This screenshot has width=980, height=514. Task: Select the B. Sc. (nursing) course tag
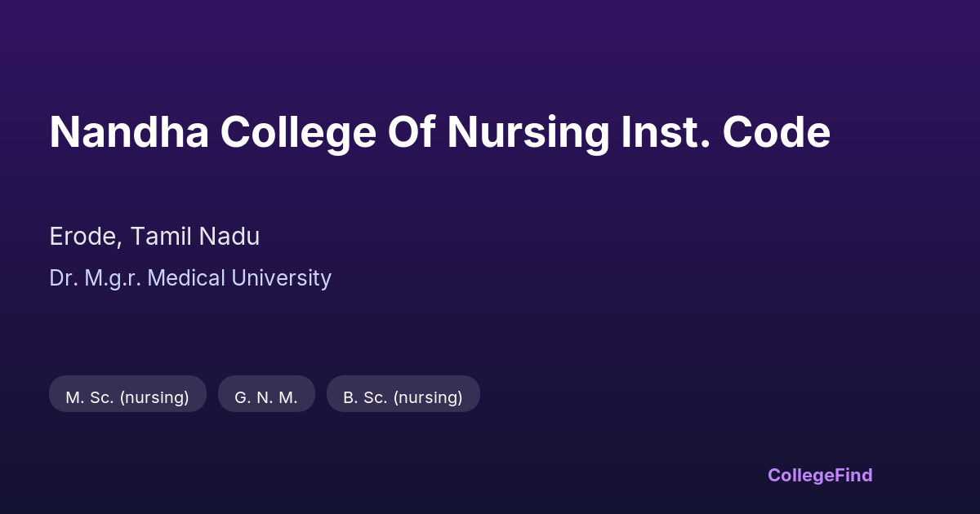tap(403, 397)
